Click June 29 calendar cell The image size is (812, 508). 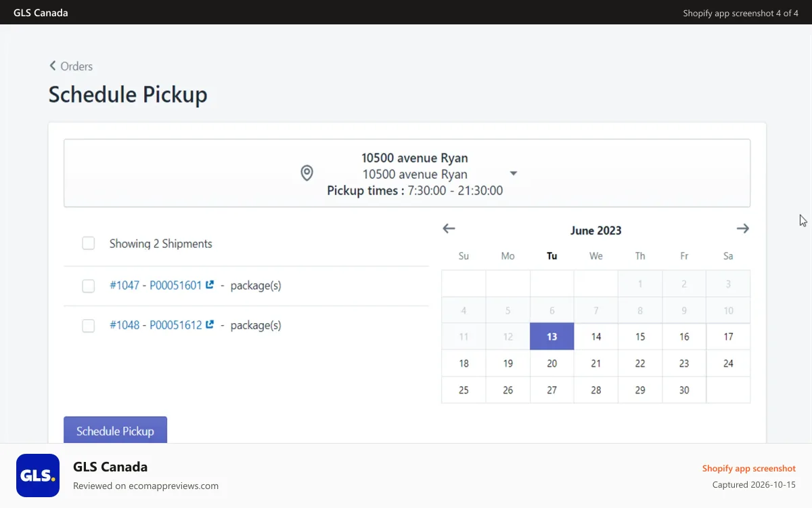(x=640, y=390)
